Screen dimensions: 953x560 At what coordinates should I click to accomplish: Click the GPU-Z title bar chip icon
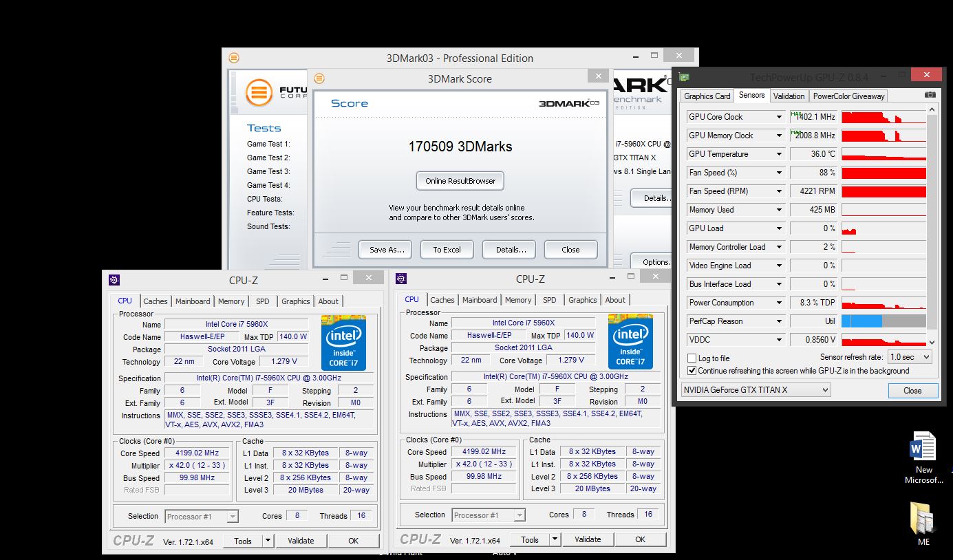pos(684,77)
